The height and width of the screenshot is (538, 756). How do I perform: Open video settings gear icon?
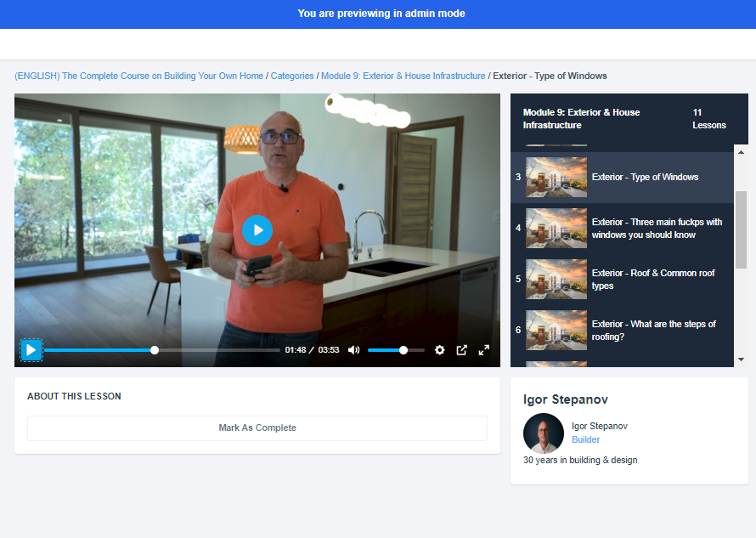coord(439,350)
